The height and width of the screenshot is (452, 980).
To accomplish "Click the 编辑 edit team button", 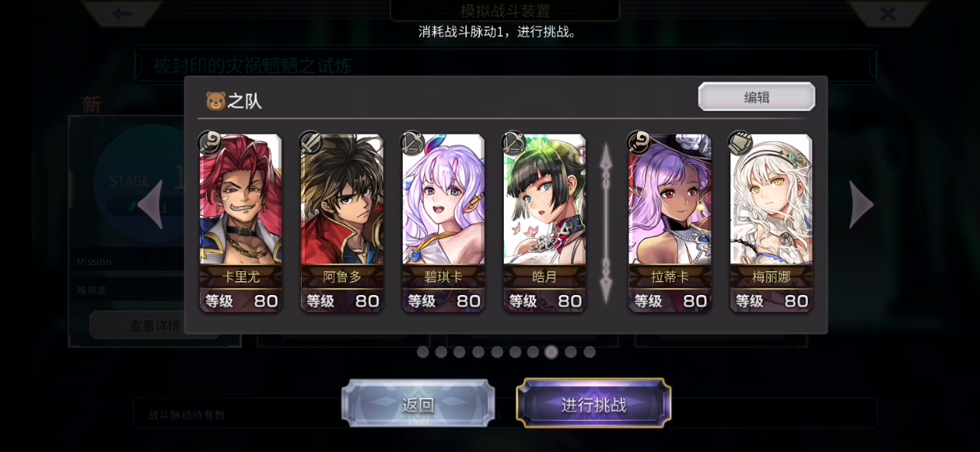I will 756,97.
